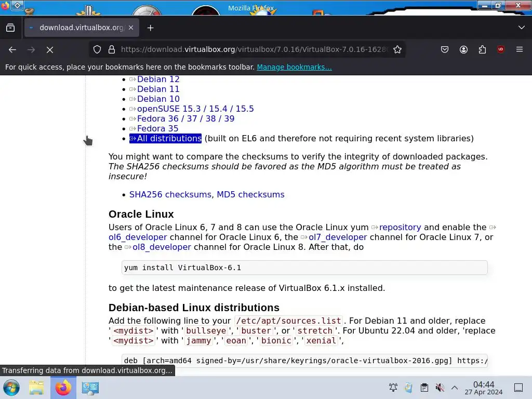Open the clipboard tray icon
Image resolution: width=532 pixels, height=399 pixels.
424,388
